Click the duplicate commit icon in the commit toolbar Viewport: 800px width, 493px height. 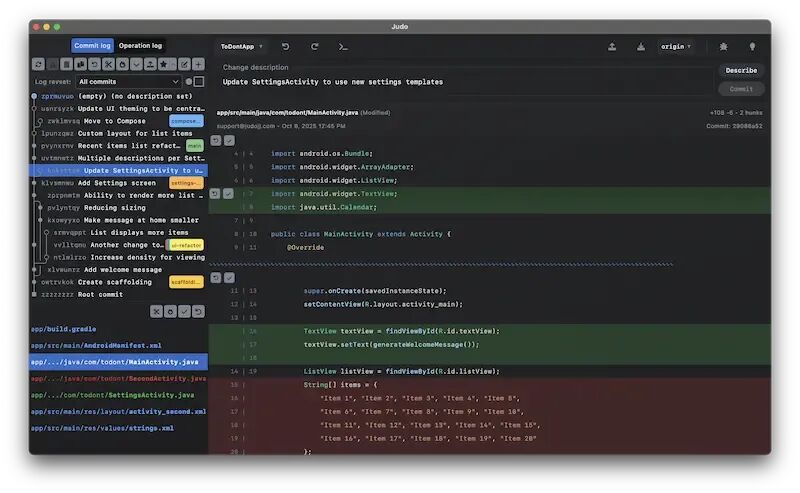coord(81,64)
